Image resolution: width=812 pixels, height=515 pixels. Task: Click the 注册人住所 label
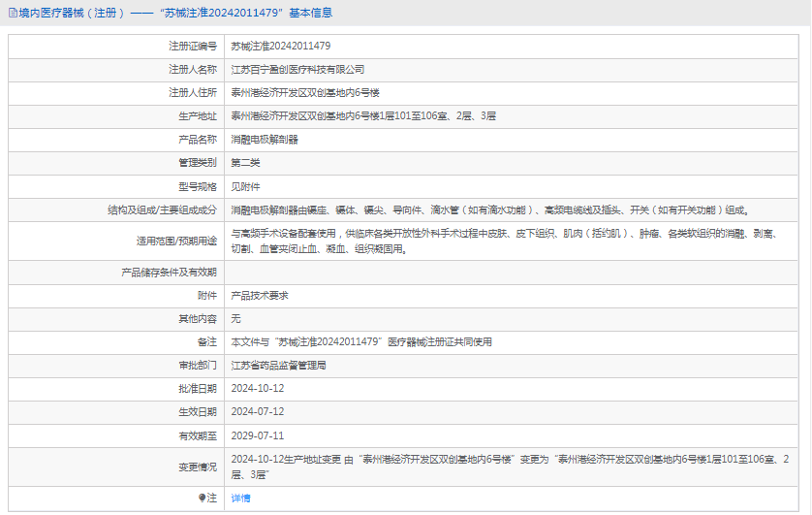point(193,93)
